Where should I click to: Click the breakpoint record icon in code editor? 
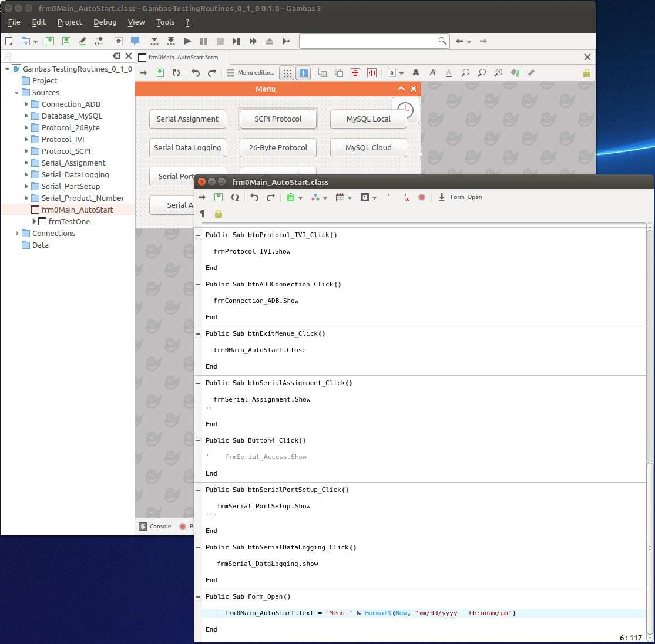click(422, 197)
